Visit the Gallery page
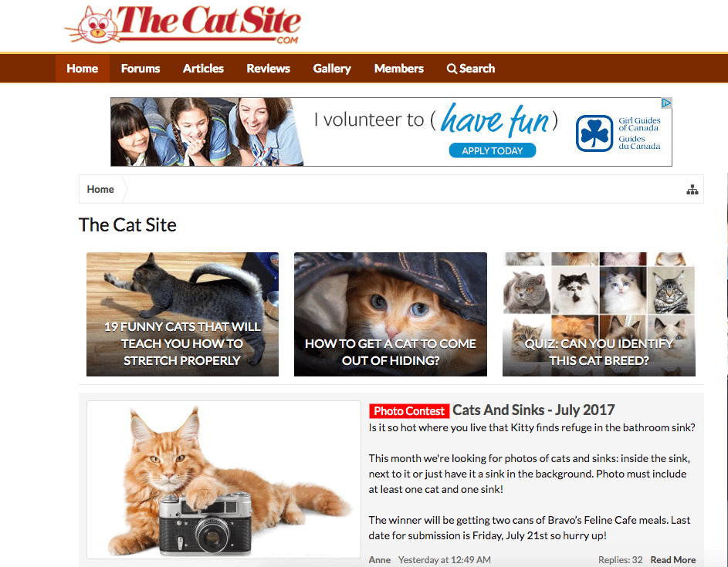Image resolution: width=728 pixels, height=567 pixels. tap(332, 69)
